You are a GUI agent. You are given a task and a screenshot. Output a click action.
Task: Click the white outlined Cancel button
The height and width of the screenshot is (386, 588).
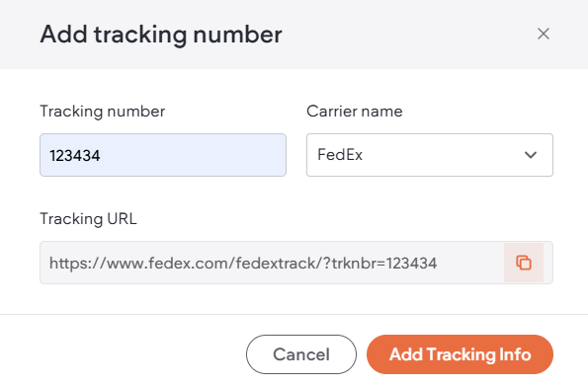click(301, 354)
